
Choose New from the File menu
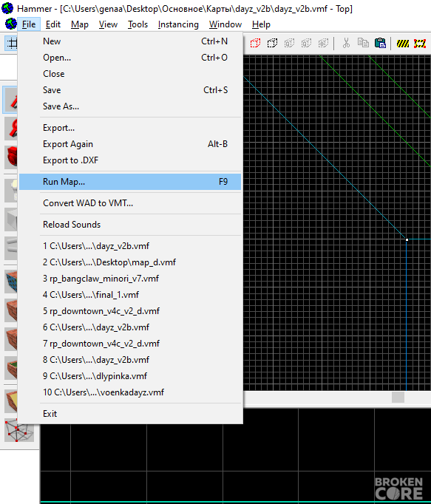click(x=130, y=41)
